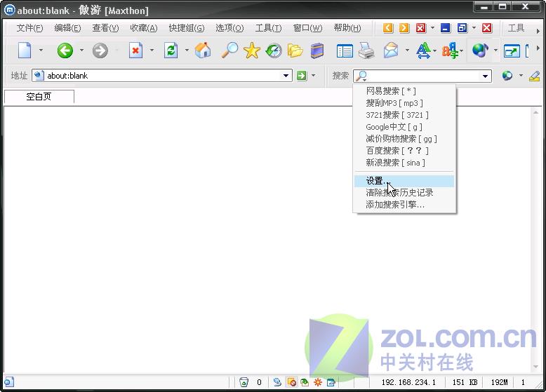Viewport: 546px width, 392px height.
Task: Toggle popup blocker icon in status bar
Action: coord(291,382)
